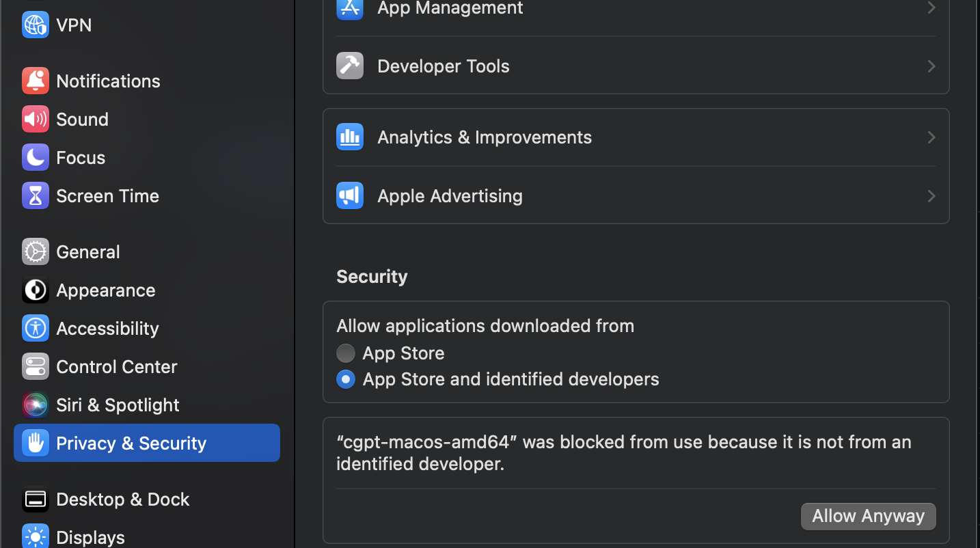Open Analytics & Improvements settings

[636, 137]
